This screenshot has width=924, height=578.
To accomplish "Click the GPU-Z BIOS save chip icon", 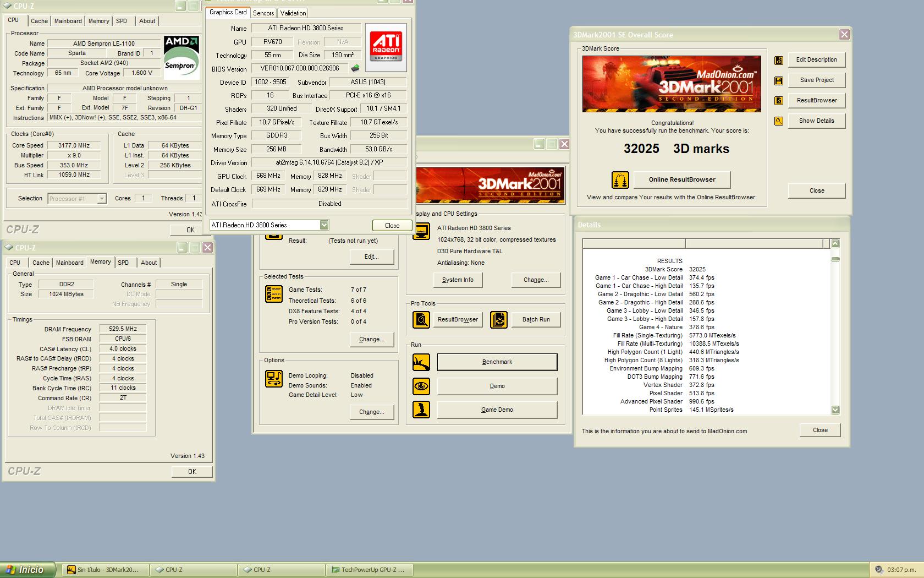I will click(x=355, y=68).
